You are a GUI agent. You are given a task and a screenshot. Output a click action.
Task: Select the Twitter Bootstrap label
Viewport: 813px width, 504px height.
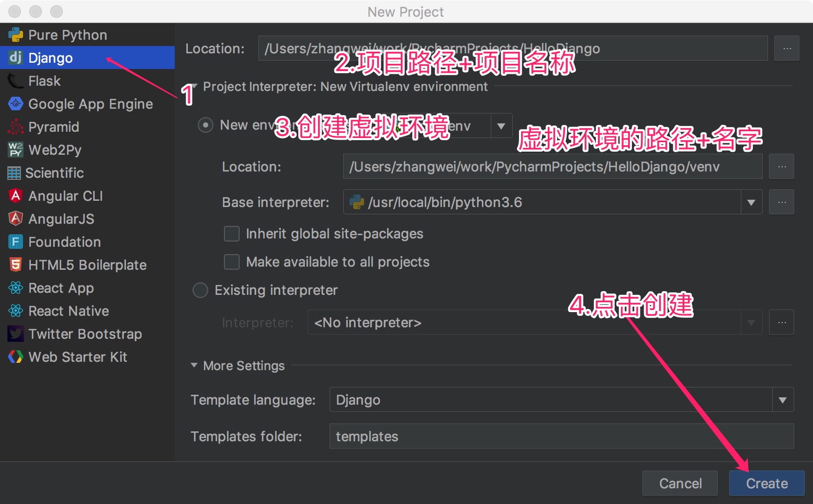pos(85,334)
